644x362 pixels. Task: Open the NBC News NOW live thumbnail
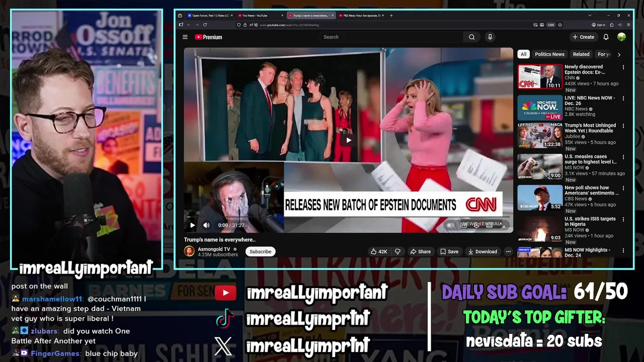pos(540,108)
